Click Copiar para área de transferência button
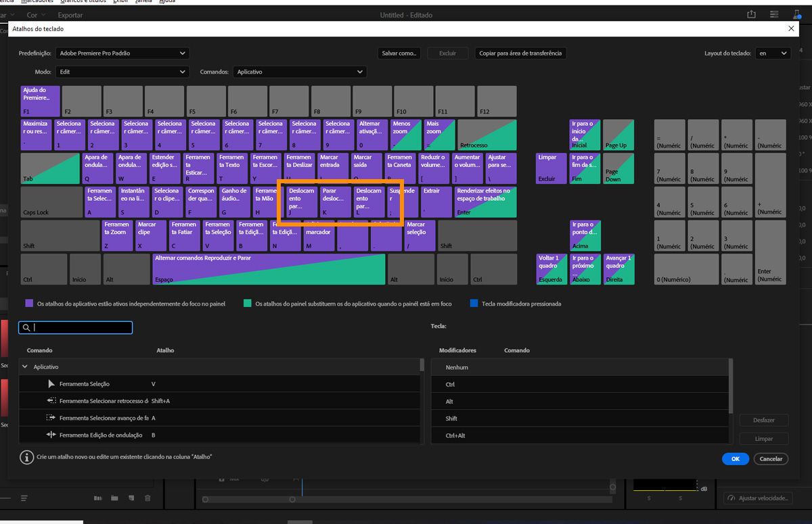Viewport: 812px width, 524px height. coord(520,53)
